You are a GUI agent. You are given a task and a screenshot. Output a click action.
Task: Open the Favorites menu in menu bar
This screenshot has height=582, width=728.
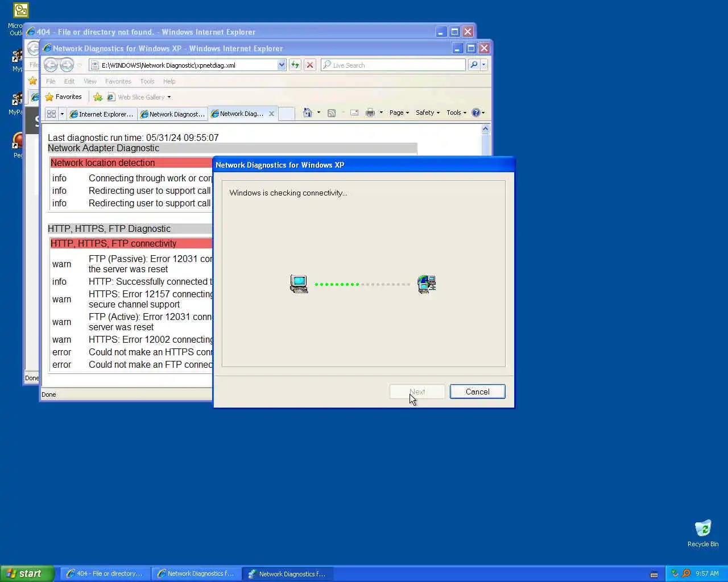[x=118, y=81]
